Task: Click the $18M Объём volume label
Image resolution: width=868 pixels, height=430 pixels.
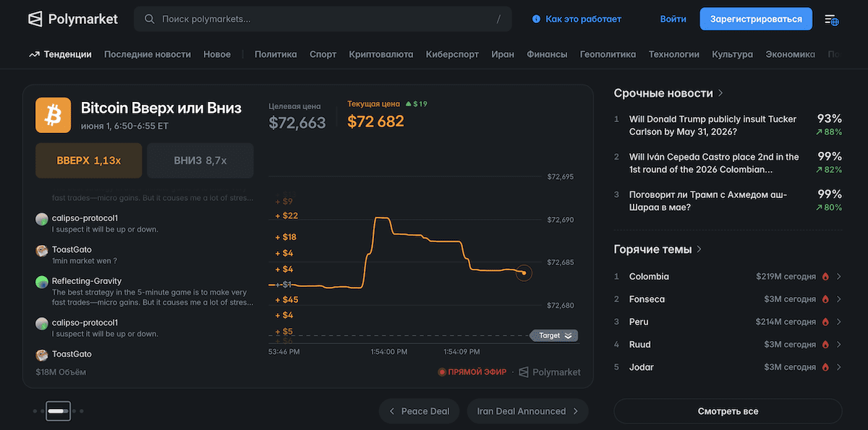Action: point(61,372)
